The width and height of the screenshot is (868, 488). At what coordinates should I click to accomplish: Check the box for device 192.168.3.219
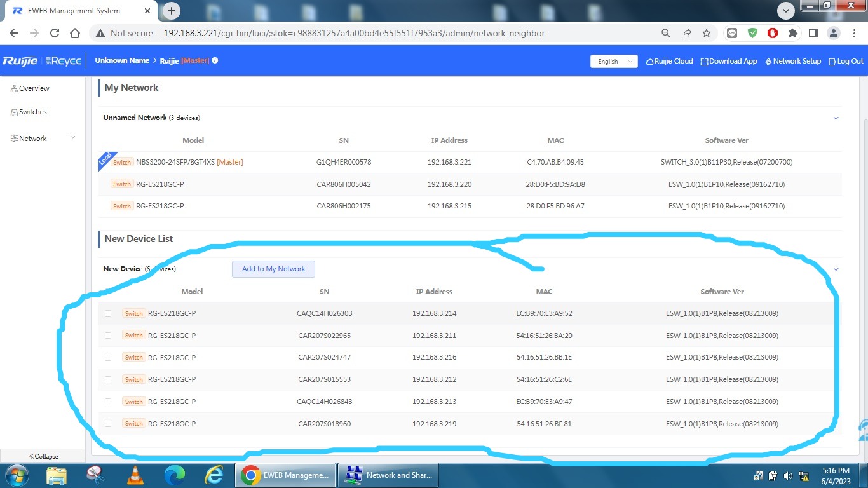coord(108,424)
